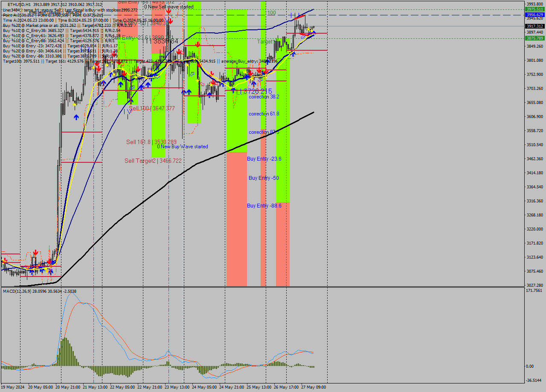Image resolution: width=546 pixels, height=392 pixels.
Task: Select the 'Sell 161.8 | 3530.289' label
Action: click(x=151, y=142)
